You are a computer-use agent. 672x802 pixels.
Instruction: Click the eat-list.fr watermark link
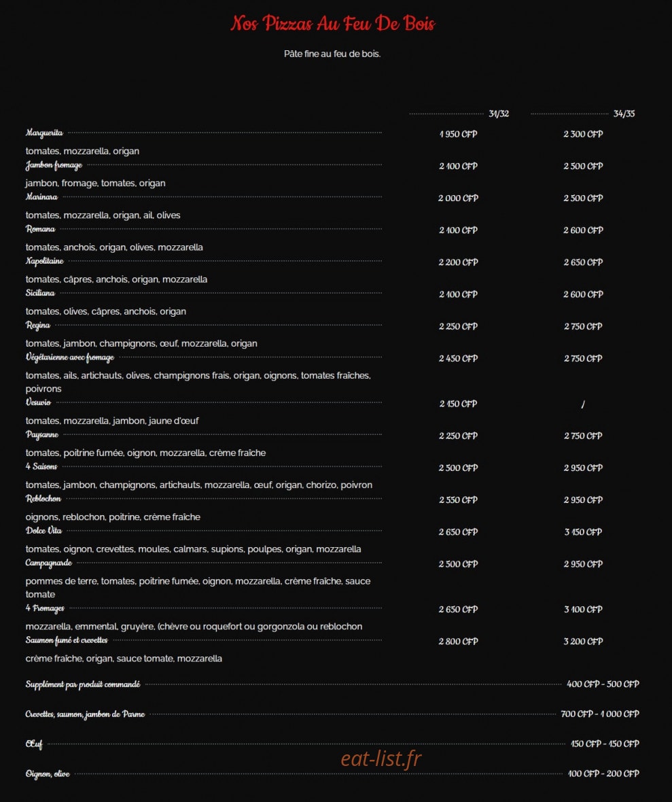[381, 759]
